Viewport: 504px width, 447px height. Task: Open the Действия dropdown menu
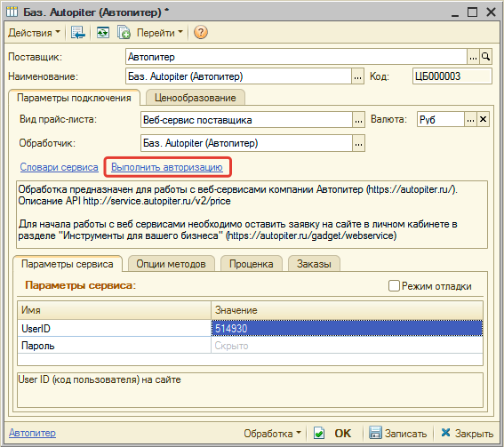(34, 33)
